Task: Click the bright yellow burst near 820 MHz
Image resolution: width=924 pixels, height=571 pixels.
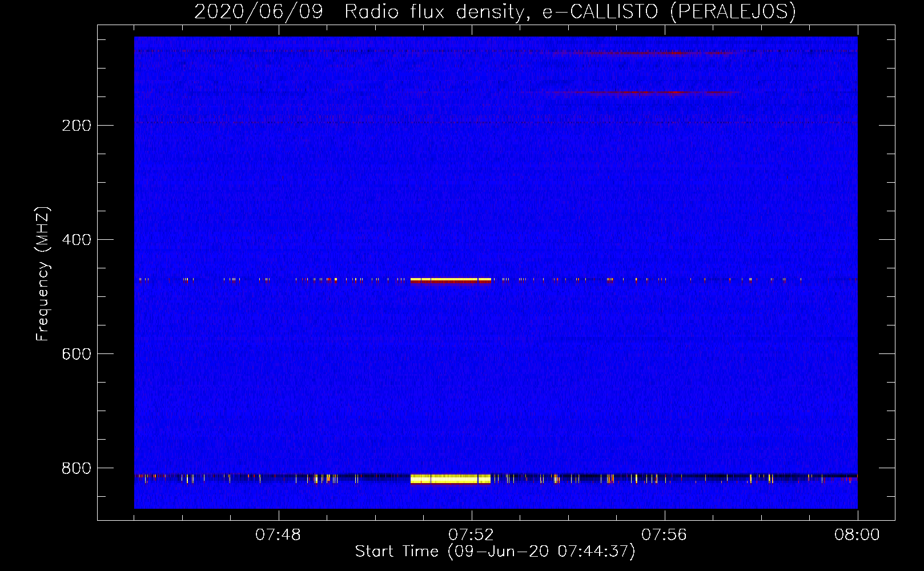Action: click(x=451, y=478)
